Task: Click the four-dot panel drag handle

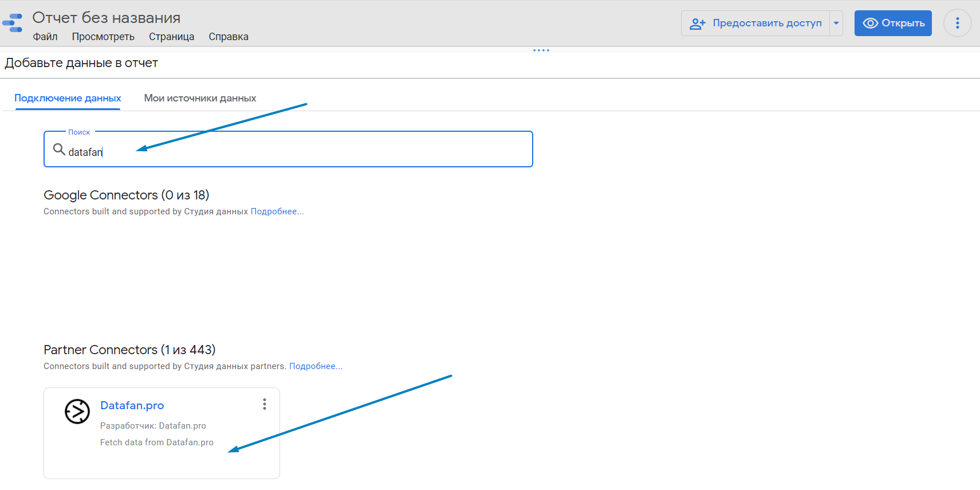Action: point(541,50)
